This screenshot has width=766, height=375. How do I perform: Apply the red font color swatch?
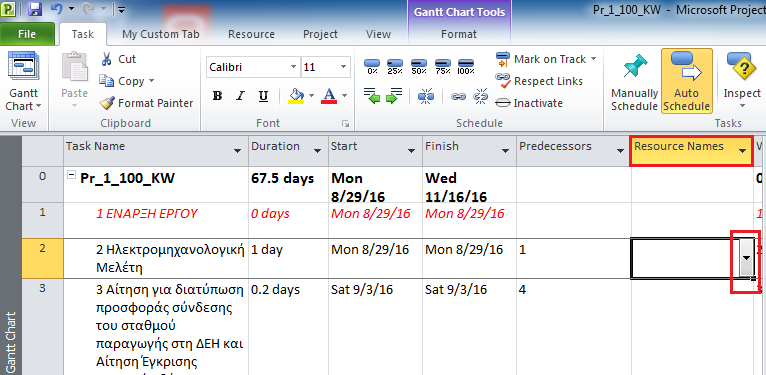tap(329, 95)
